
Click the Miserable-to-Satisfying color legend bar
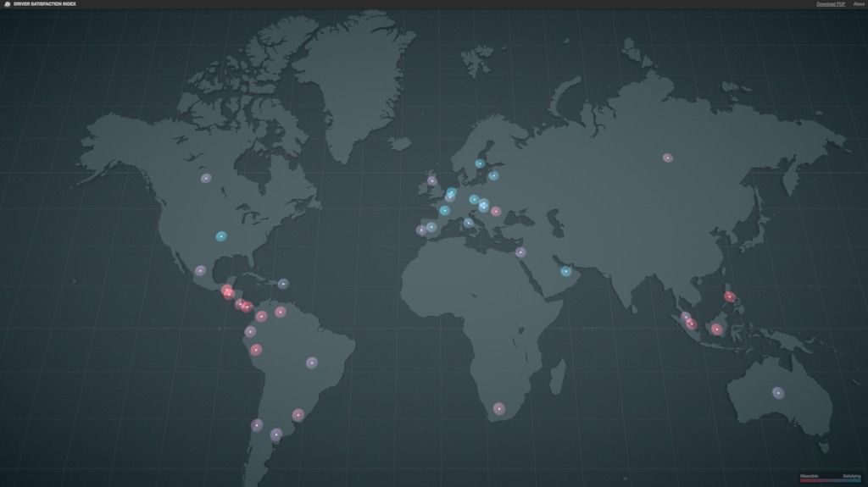pos(830,481)
